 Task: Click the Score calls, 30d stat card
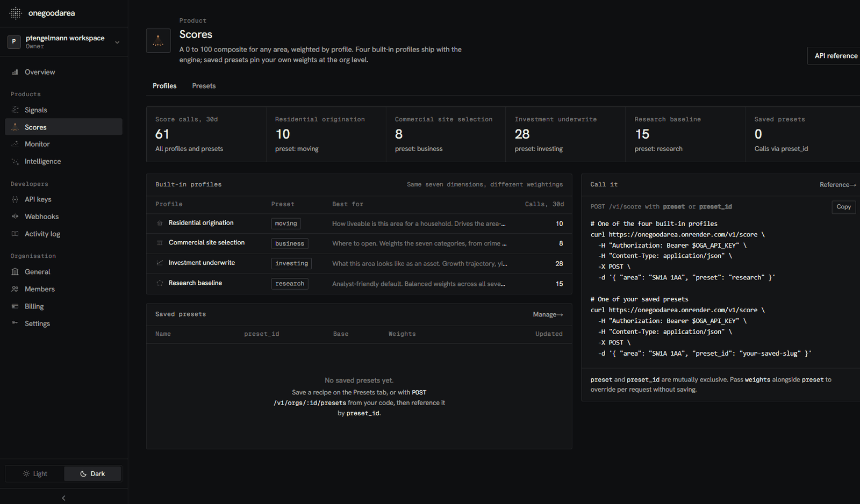pos(206,134)
